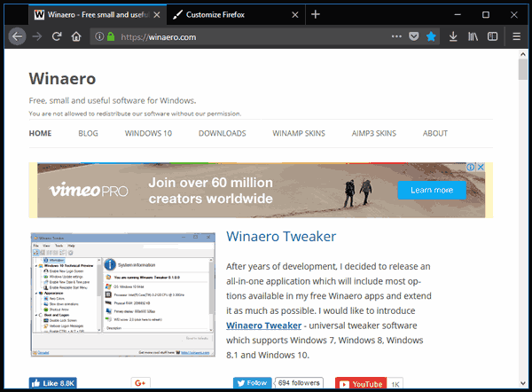The height and width of the screenshot is (392, 532).
Task: Open the Winaero Tweaker heading link
Action: 281,237
